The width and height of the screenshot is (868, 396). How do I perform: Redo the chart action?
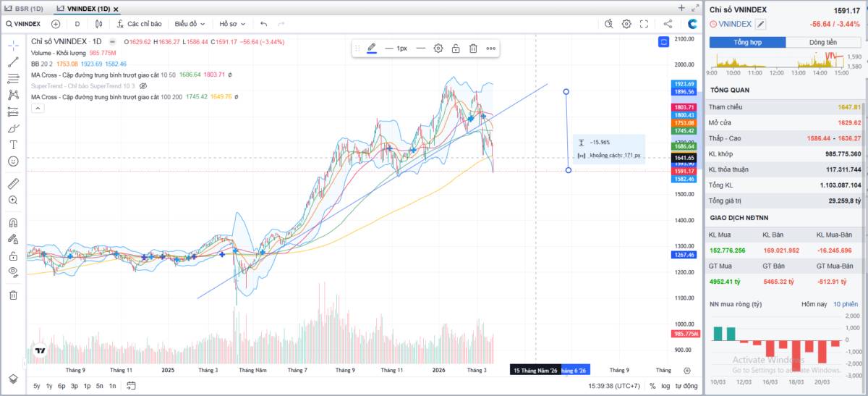281,24
